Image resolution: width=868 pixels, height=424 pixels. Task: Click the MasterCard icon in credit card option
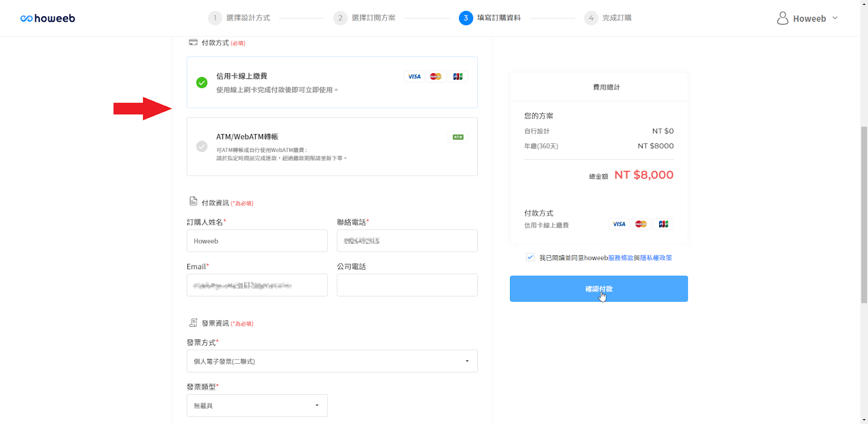pos(436,77)
